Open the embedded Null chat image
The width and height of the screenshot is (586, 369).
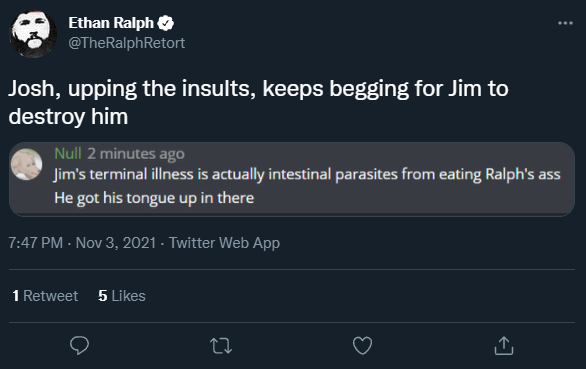tap(292, 179)
